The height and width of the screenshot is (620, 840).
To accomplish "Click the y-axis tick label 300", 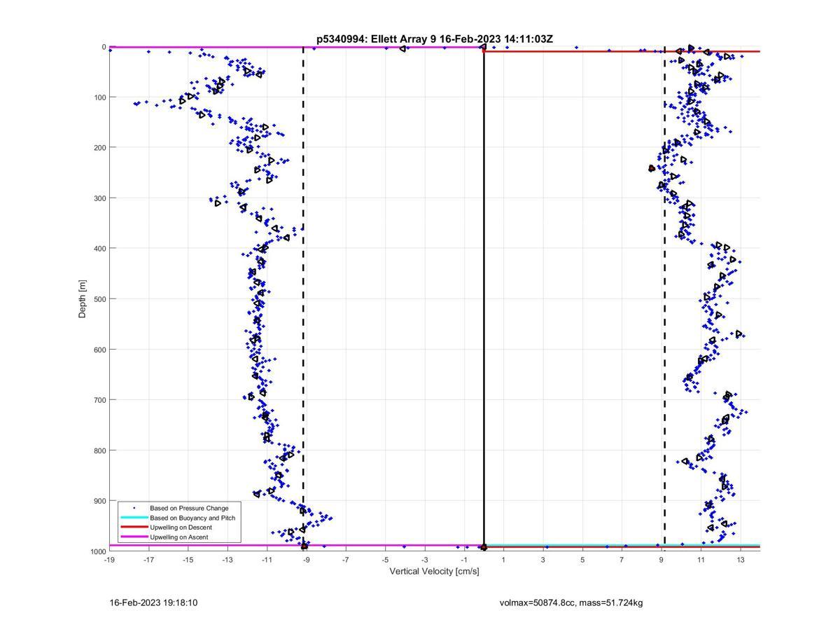I will (x=99, y=198).
